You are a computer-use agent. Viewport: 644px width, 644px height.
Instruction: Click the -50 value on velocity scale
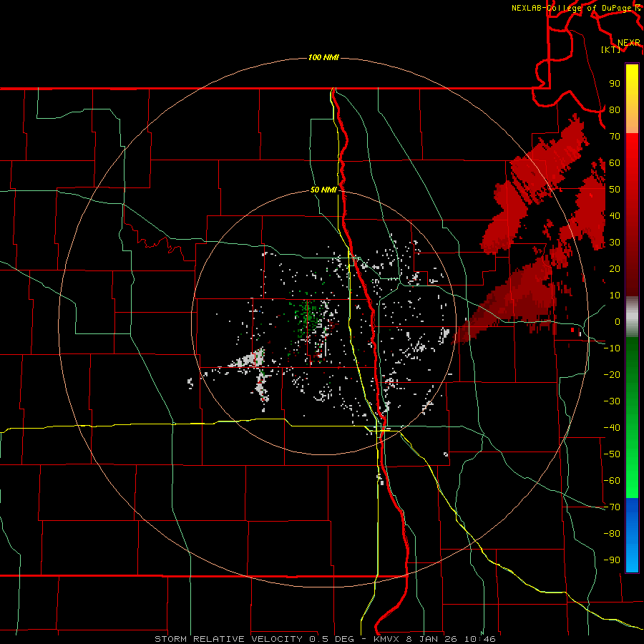612,454
